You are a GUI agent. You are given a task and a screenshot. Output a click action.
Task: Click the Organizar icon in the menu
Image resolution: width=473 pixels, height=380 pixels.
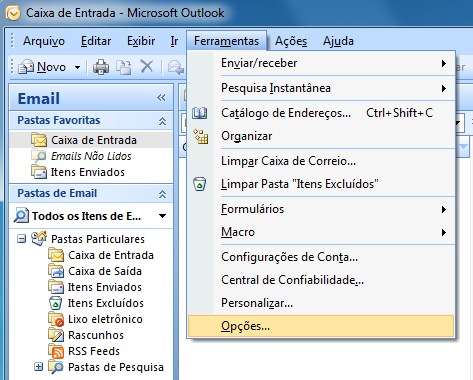pyautogui.click(x=201, y=136)
